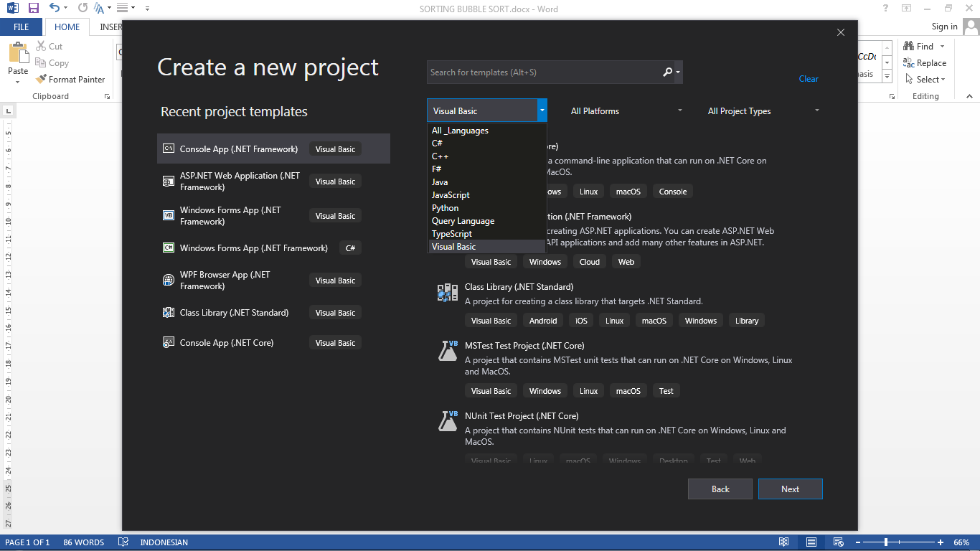Open the All Project Types dropdown

[762, 110]
